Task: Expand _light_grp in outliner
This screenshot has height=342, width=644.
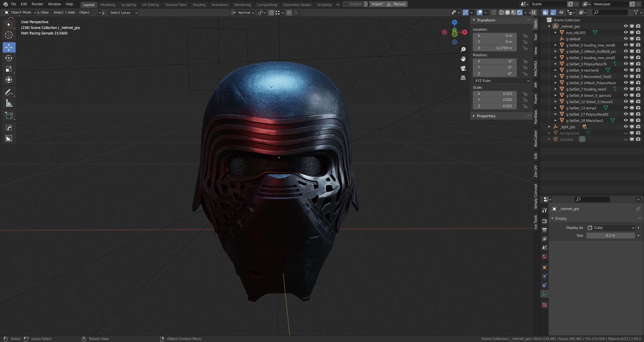Action: pyautogui.click(x=549, y=127)
